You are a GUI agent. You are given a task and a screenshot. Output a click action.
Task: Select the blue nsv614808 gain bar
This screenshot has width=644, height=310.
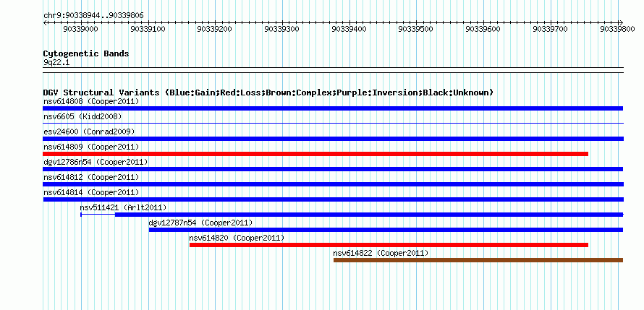pyautogui.click(x=333, y=108)
